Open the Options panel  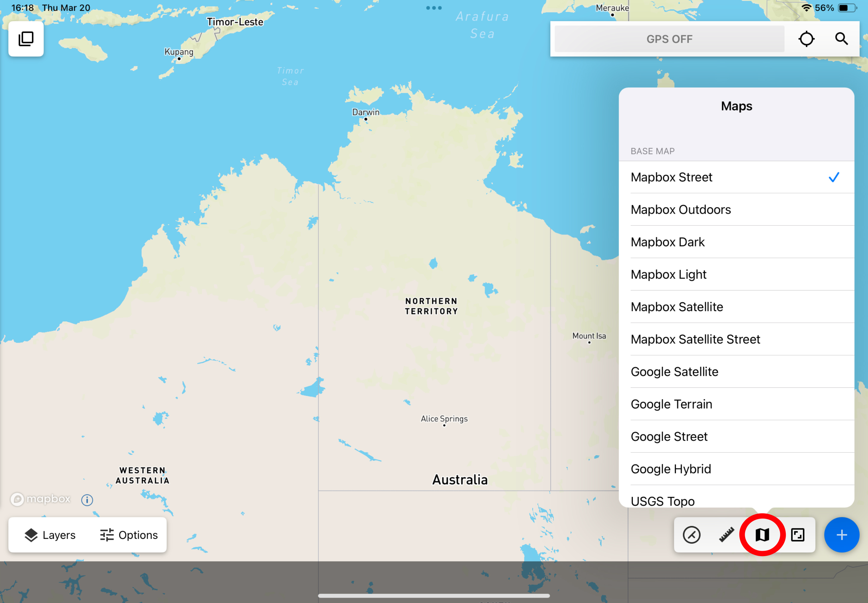tap(129, 535)
